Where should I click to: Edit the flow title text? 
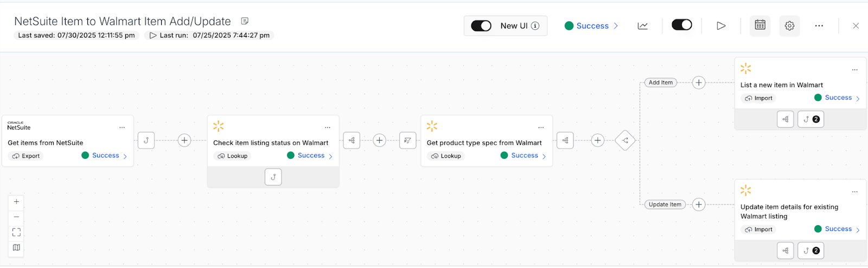pyautogui.click(x=123, y=21)
